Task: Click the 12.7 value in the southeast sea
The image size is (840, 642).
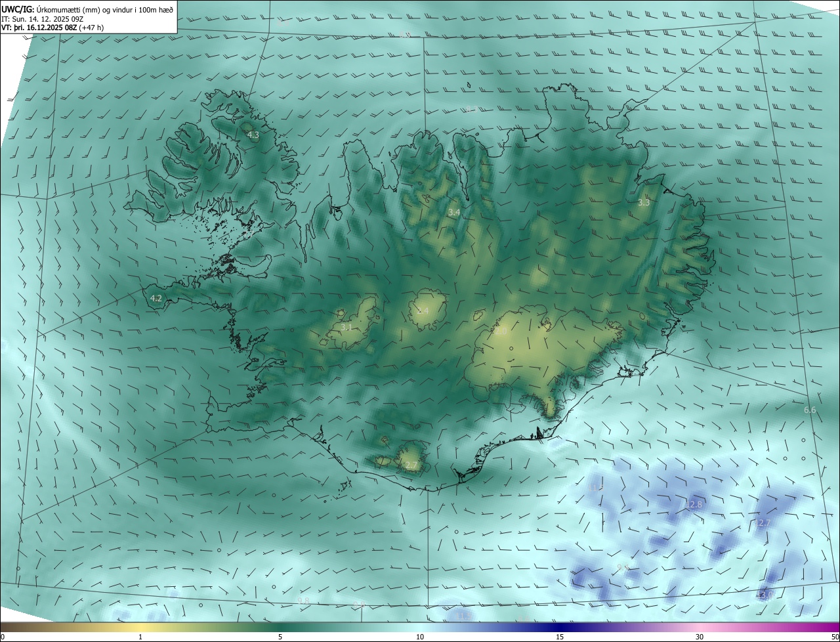Action: tap(762, 524)
